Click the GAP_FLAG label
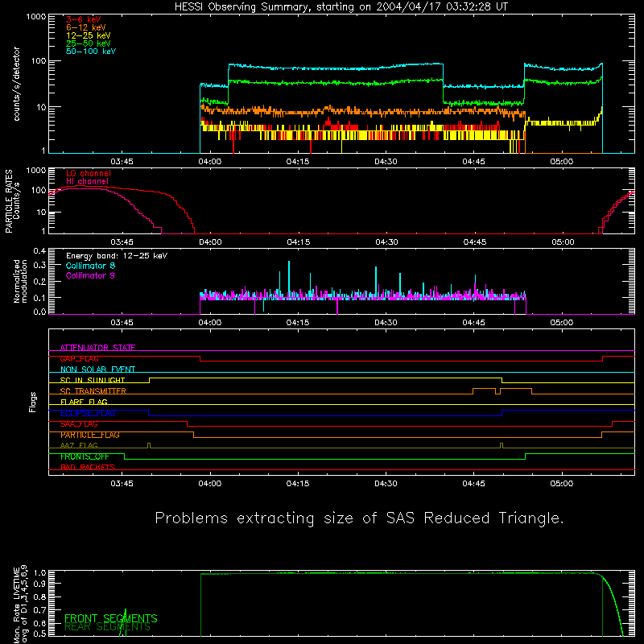This screenshot has width=644, height=644. pos(79,358)
